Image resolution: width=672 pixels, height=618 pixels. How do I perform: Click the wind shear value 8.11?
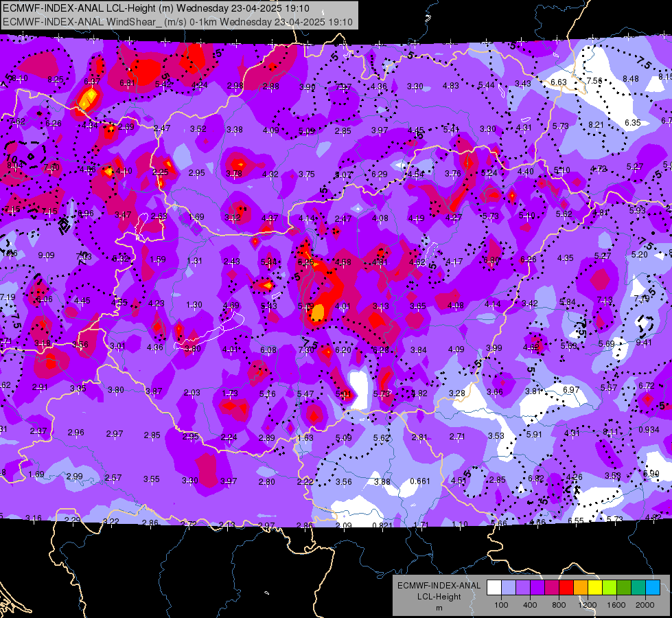(x=611, y=431)
